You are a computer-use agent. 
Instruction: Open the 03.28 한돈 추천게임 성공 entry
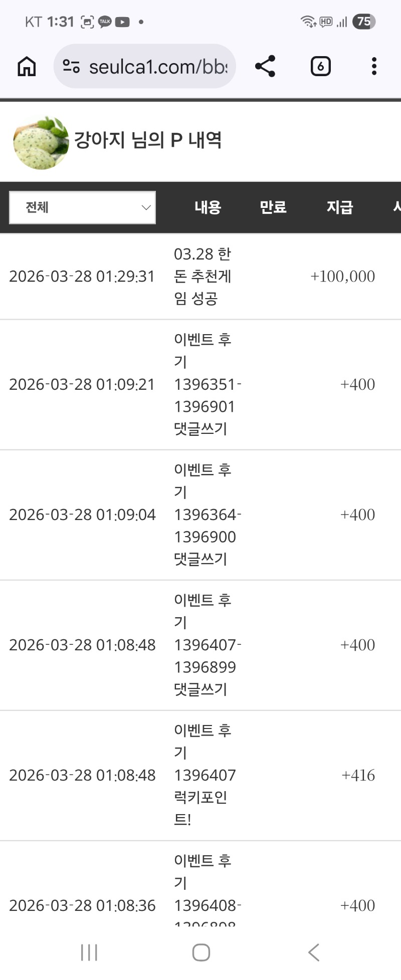pos(203,276)
